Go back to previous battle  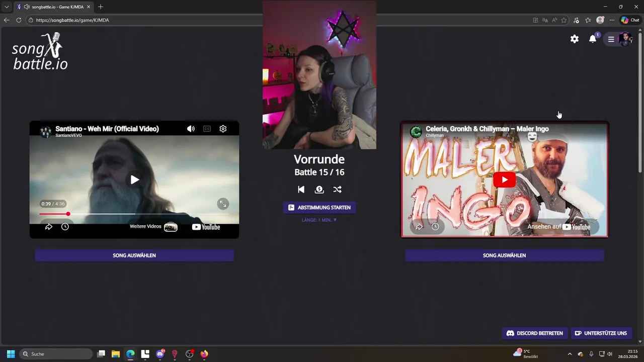click(301, 190)
